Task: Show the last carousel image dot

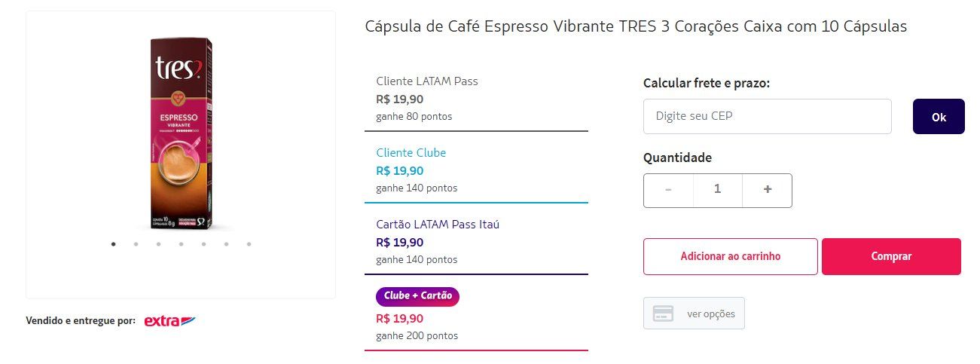Action: coord(249,244)
